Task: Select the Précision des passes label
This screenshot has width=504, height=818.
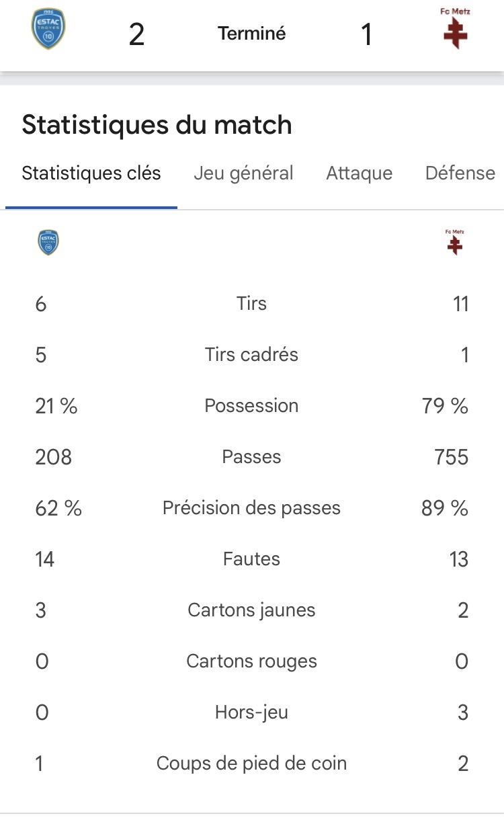Action: coord(251,508)
